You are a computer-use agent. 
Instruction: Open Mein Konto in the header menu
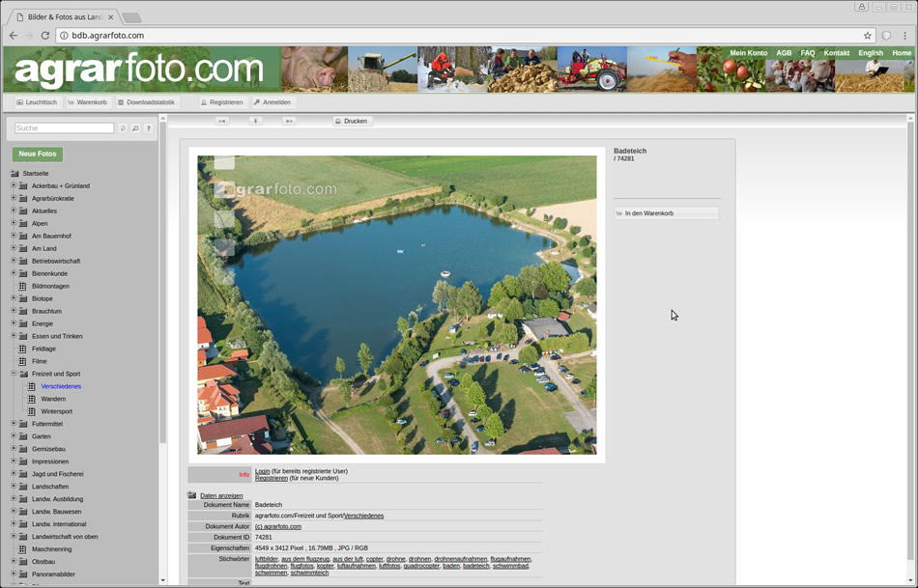pos(748,53)
